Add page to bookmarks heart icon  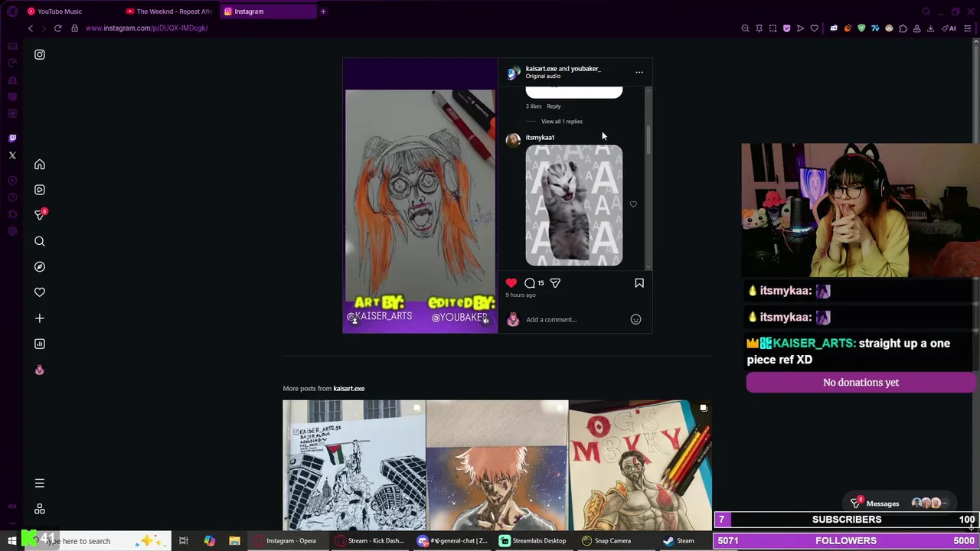coord(814,28)
